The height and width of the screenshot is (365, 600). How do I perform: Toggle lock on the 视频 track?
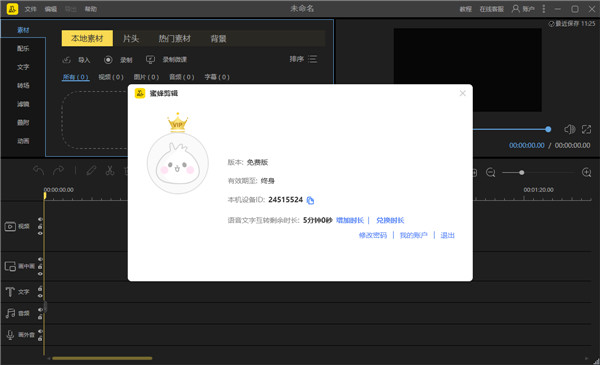click(x=40, y=226)
